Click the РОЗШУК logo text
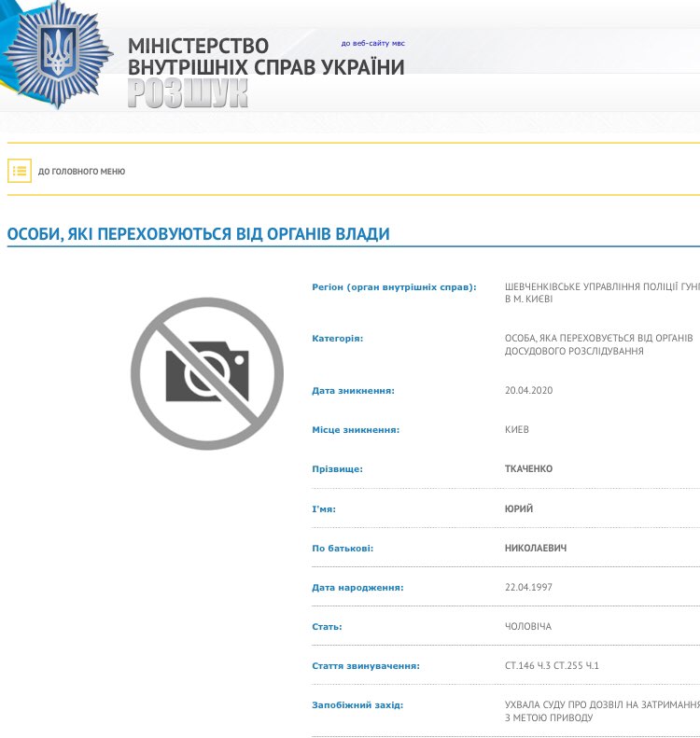 click(188, 94)
